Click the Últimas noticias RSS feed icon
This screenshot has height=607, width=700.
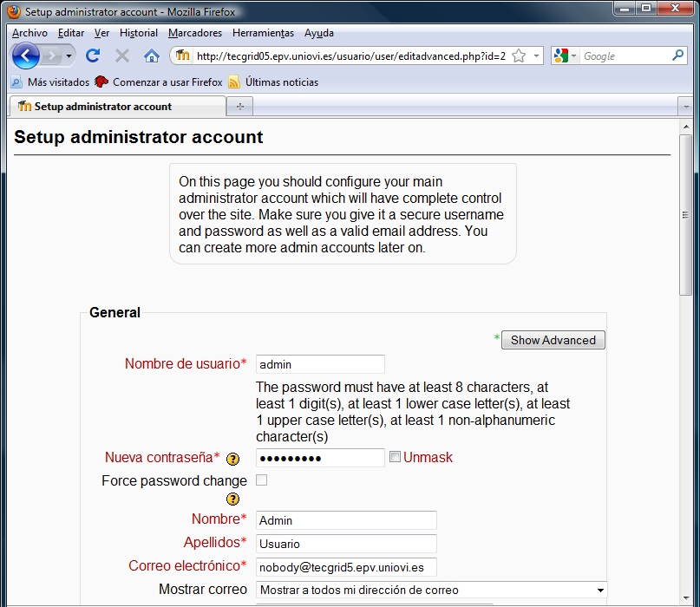234,82
